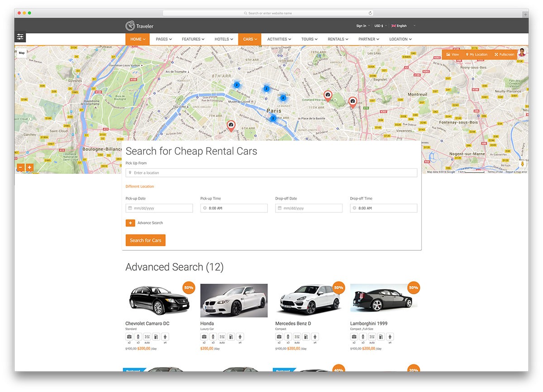543x392 pixels.
Task: Click the blue cluster marker in 8th Arr.
Action: click(x=236, y=85)
